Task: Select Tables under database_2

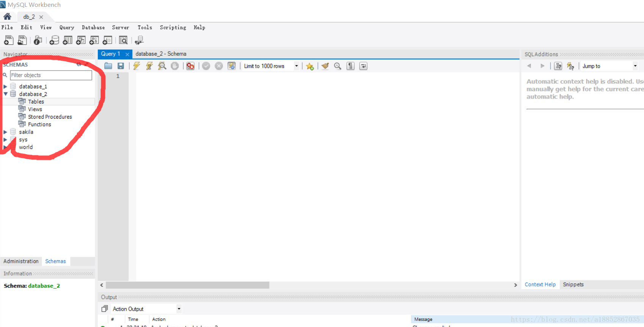Action: (36, 102)
